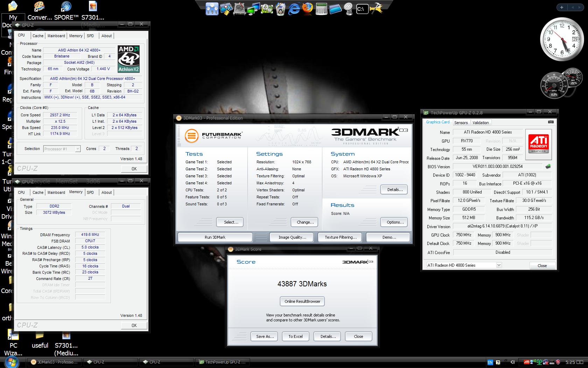Open the Conver... desktop shortcut

coord(40,11)
